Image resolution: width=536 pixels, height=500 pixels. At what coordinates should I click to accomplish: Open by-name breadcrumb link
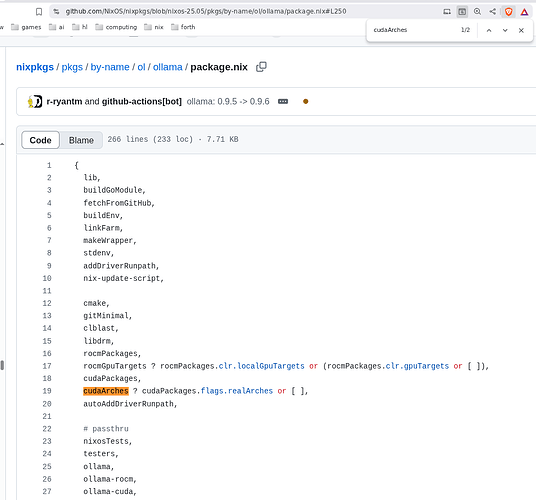point(110,67)
